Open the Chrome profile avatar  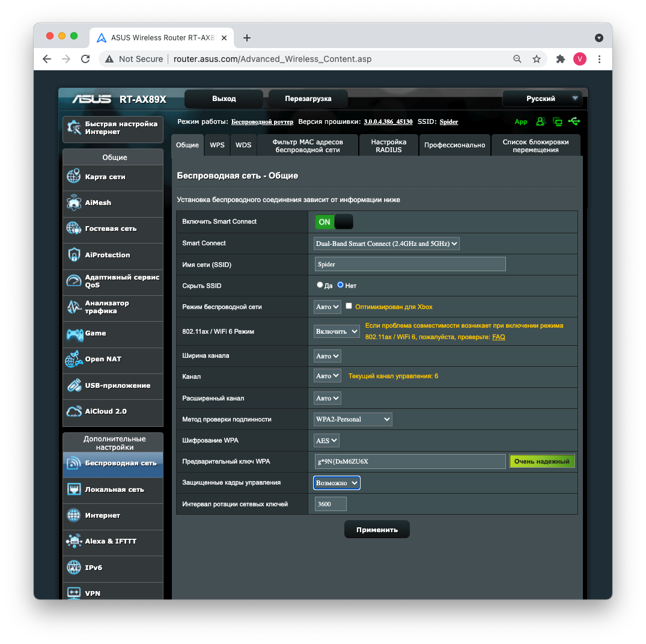[580, 59]
